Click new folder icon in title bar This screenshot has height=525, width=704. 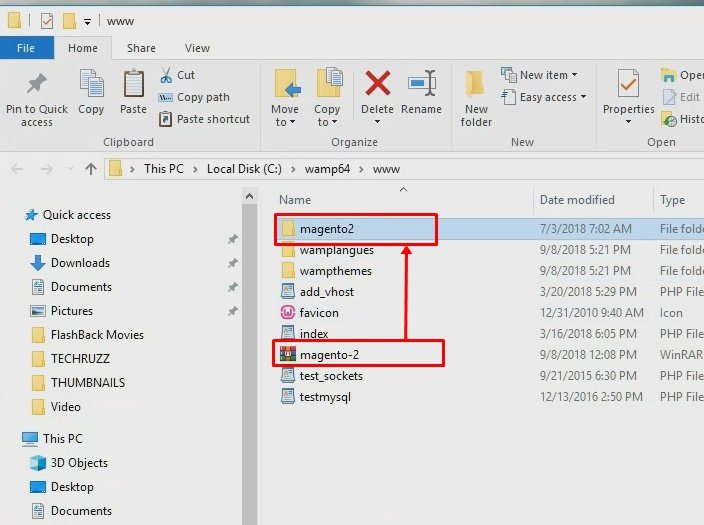click(x=69, y=21)
